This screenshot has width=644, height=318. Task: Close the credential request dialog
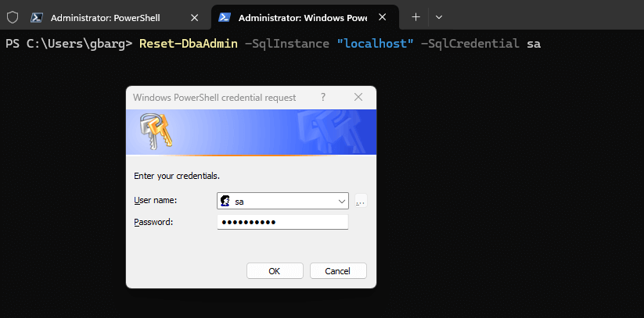tap(358, 98)
